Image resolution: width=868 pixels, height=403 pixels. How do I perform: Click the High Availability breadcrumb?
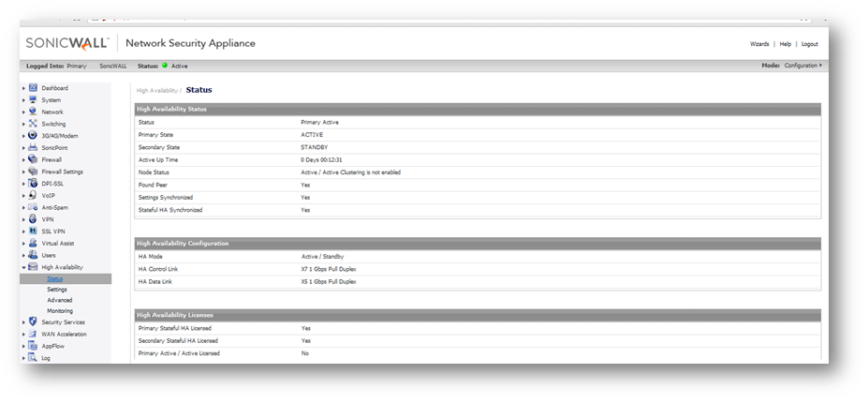click(157, 91)
